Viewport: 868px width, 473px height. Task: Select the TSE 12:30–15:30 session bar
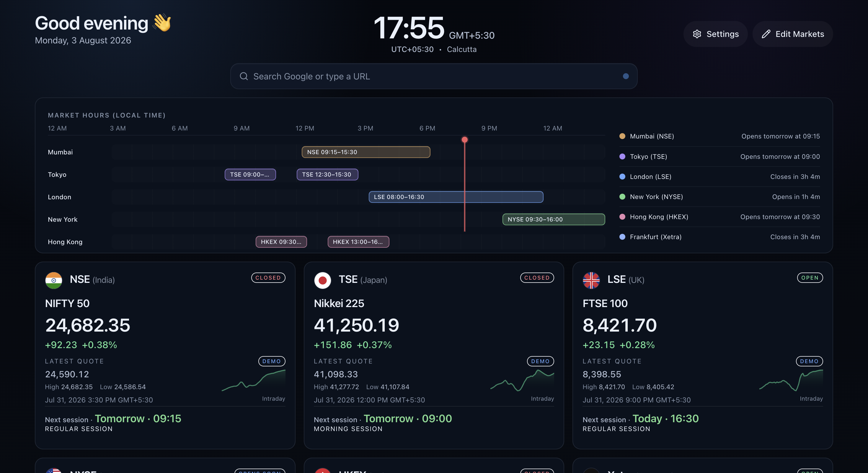point(327,174)
